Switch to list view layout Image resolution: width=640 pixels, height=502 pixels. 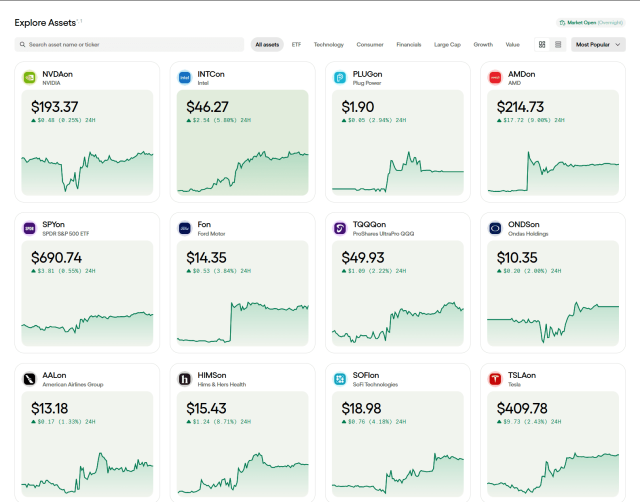click(558, 44)
